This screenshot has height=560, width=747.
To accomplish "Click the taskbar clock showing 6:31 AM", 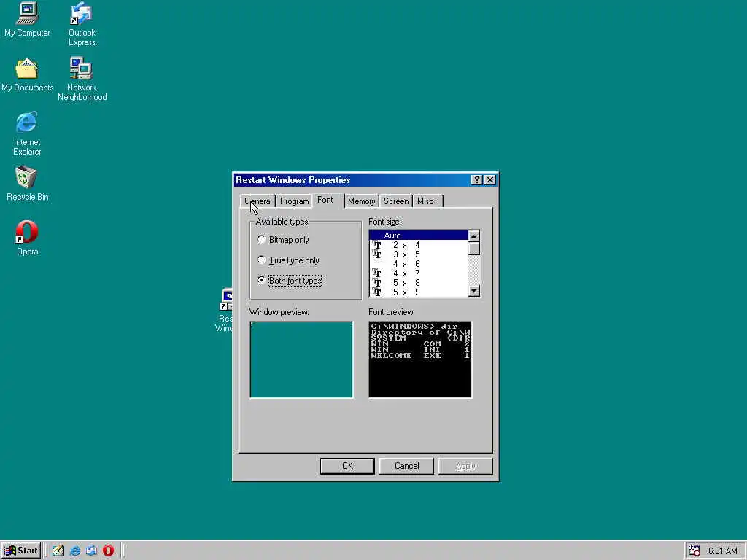I will click(x=722, y=551).
